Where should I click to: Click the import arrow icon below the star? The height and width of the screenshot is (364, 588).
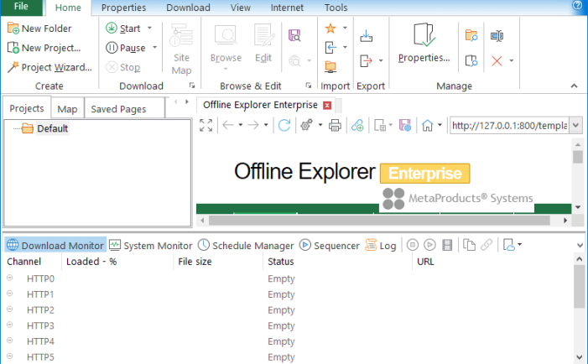tap(330, 48)
